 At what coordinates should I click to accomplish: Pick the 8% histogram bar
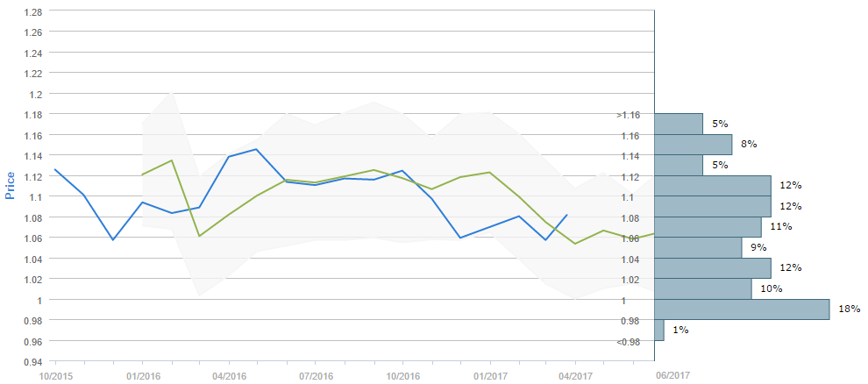[693, 145]
